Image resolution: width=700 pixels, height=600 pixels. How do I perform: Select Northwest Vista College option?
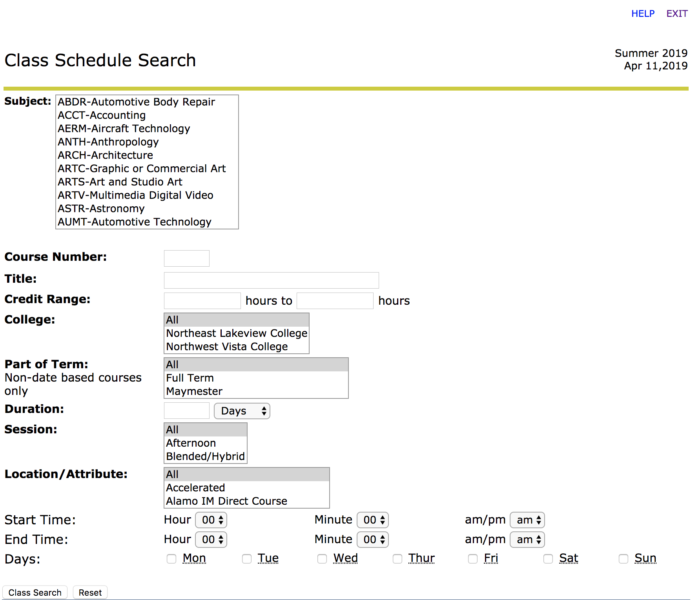pos(227,347)
